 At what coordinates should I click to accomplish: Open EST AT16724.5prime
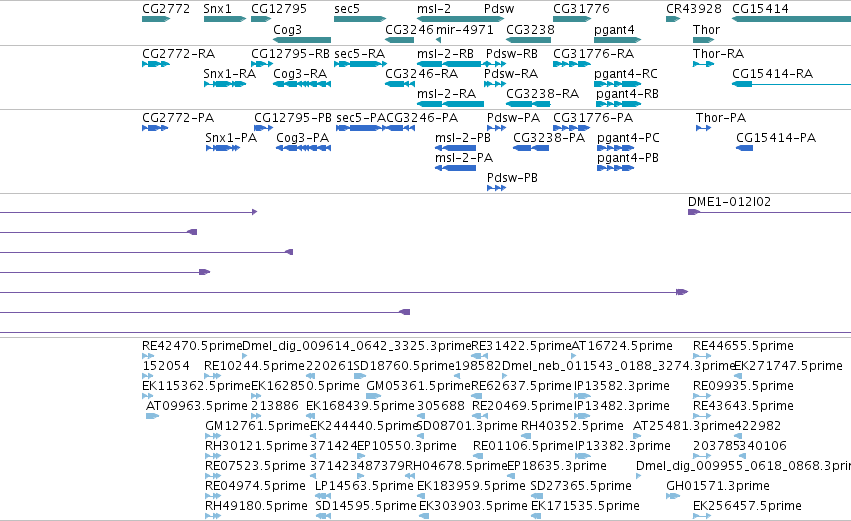coord(574,356)
